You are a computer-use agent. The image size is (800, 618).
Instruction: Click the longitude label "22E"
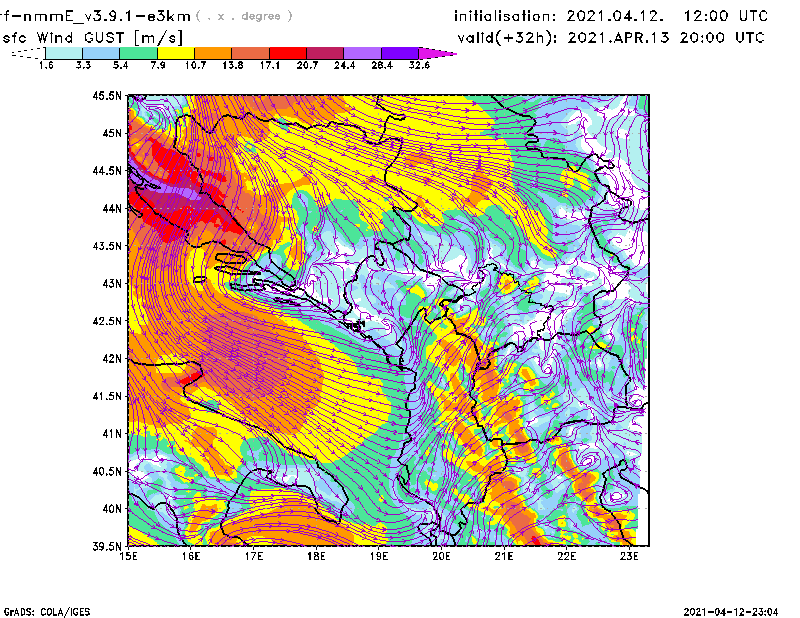coord(566,556)
